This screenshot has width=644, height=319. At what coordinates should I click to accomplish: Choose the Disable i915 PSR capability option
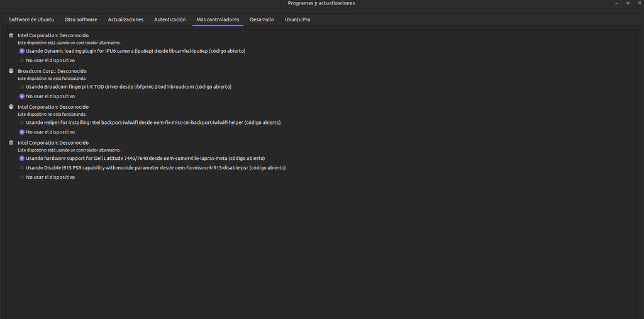[x=22, y=168]
